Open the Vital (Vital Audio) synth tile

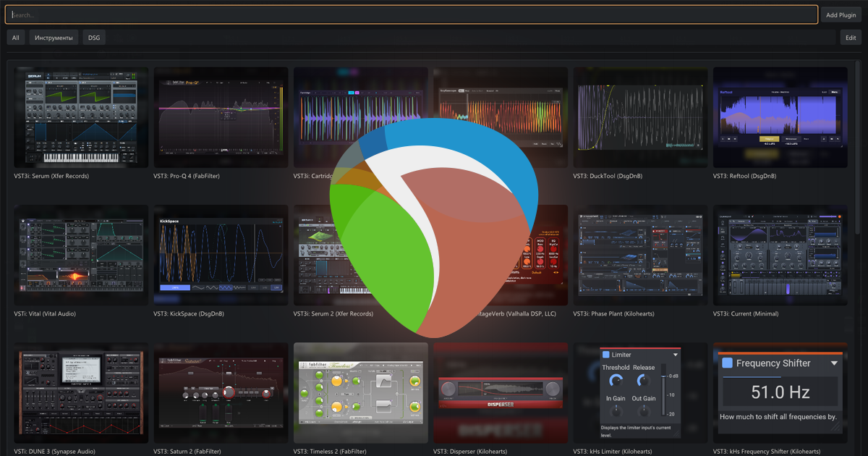(80, 256)
